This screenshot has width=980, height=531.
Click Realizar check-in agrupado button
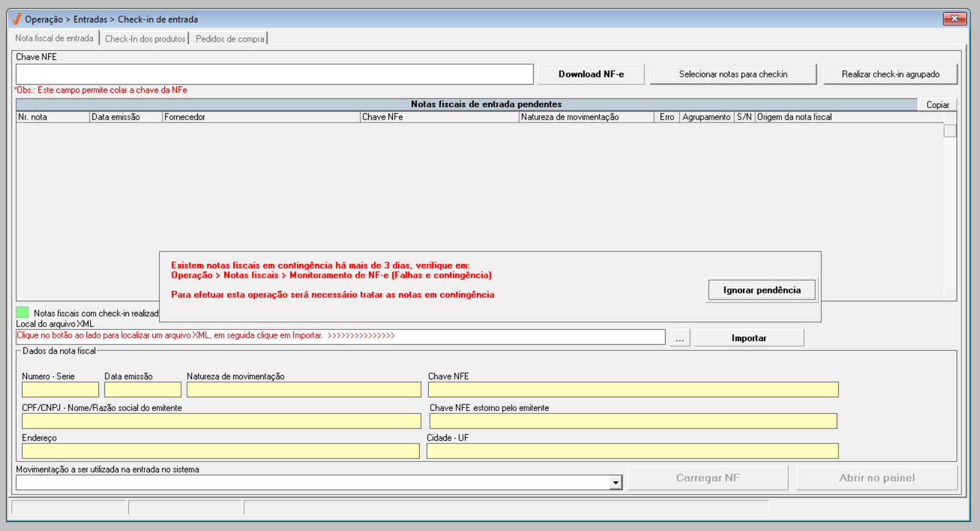tap(891, 74)
